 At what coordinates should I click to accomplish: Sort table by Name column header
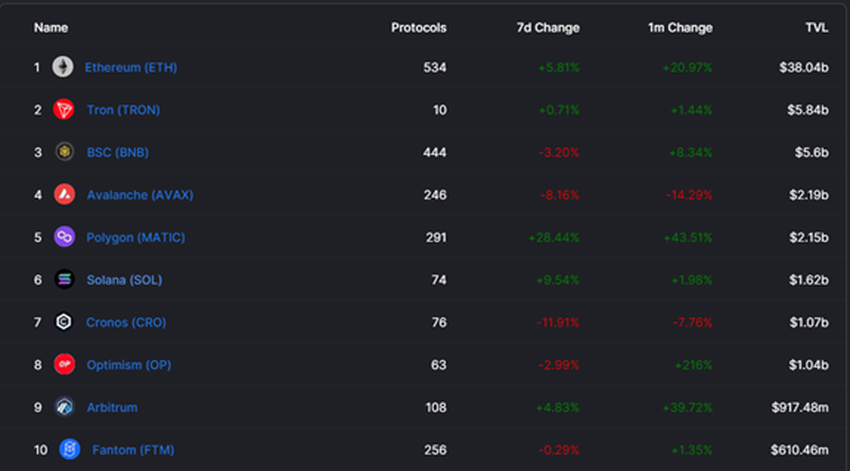click(x=51, y=28)
